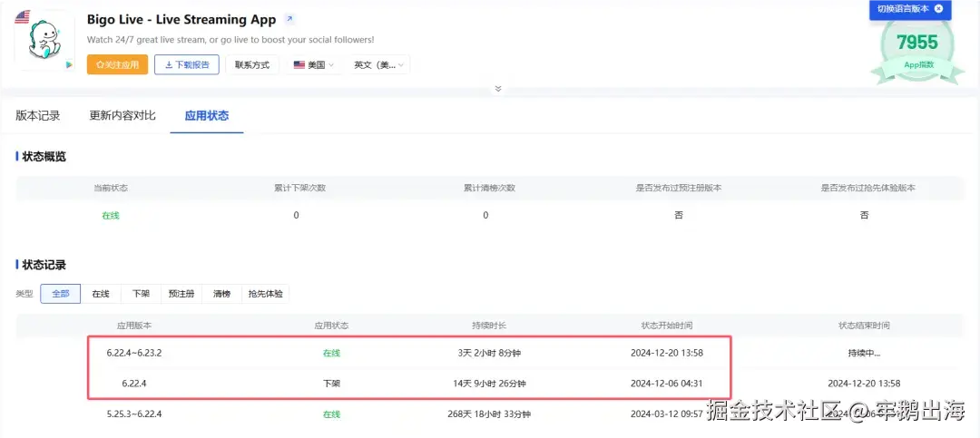Click start time 2024-12-06 04:31
Image resolution: width=980 pixels, height=438 pixels.
667,383
